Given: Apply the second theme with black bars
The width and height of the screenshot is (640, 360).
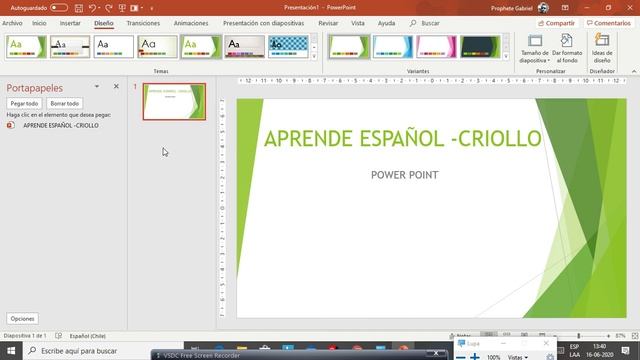Looking at the screenshot, I should (x=70, y=47).
